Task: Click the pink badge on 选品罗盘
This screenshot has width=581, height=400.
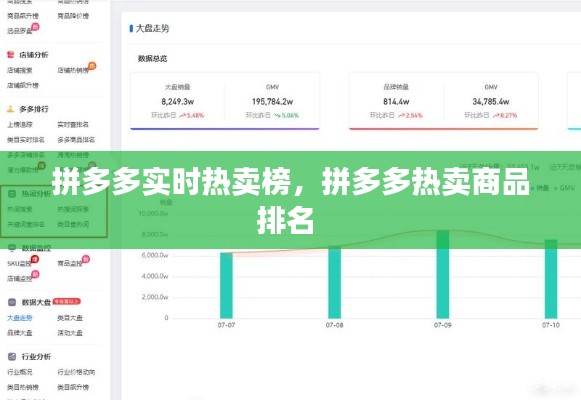Action: tap(35, 27)
